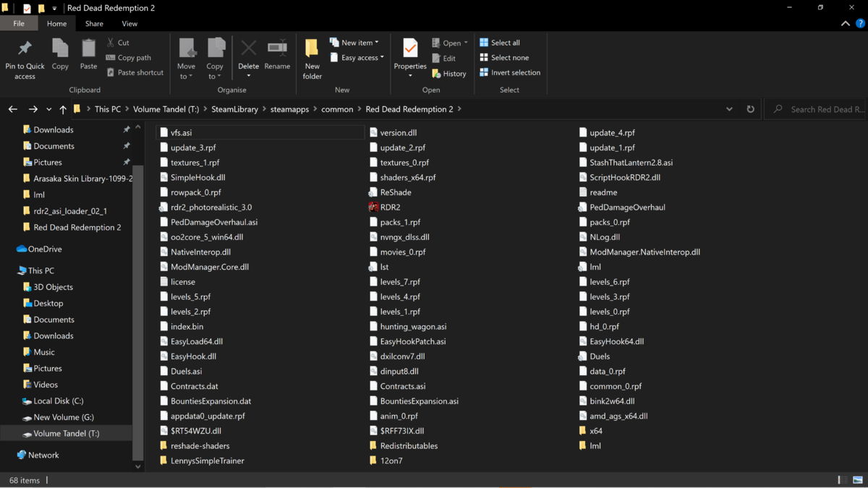Click the Properties ribbon icon

[410, 49]
